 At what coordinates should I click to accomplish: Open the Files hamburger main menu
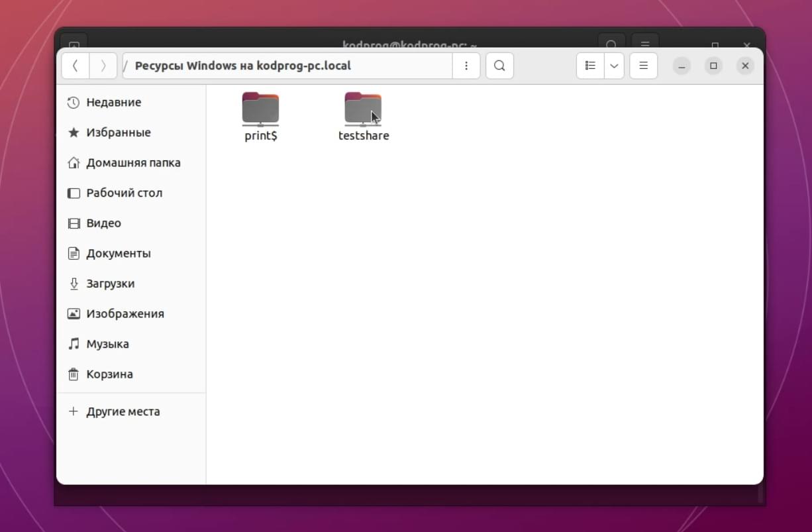643,66
